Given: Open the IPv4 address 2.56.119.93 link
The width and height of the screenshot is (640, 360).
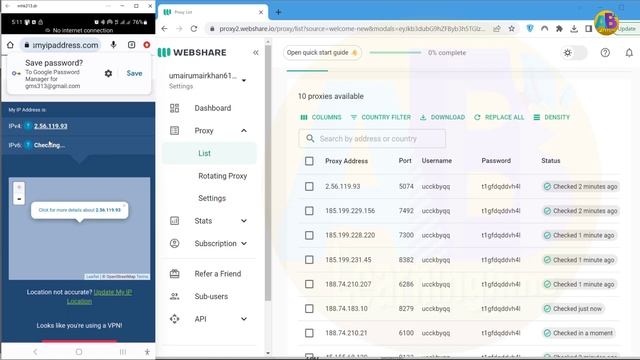Looking at the screenshot, I should click(x=51, y=126).
